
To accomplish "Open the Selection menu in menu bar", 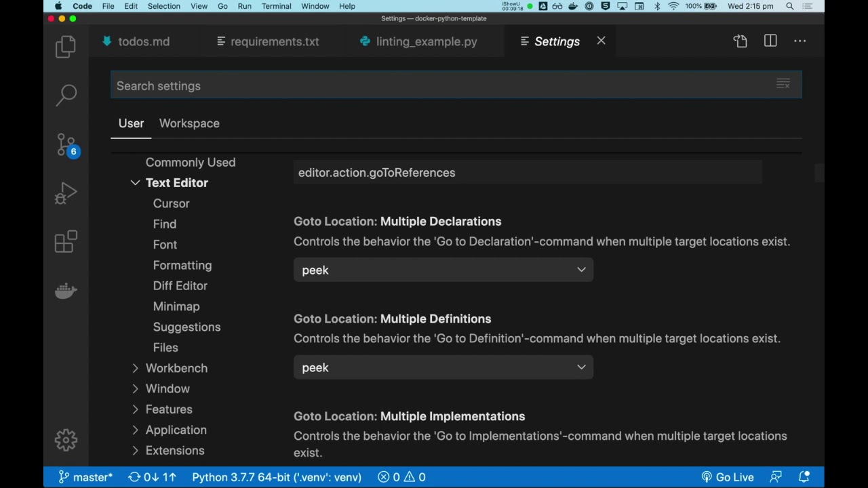I will [164, 6].
